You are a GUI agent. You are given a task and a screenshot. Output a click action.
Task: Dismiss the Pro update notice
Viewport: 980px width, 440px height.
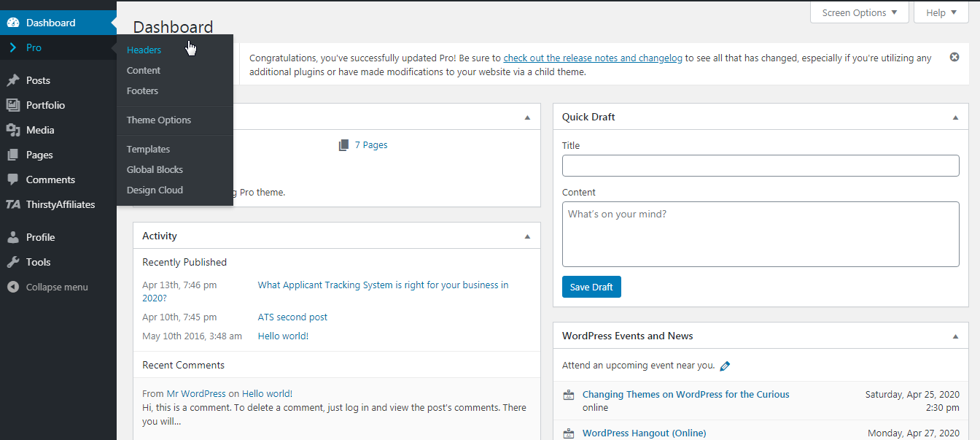point(954,57)
